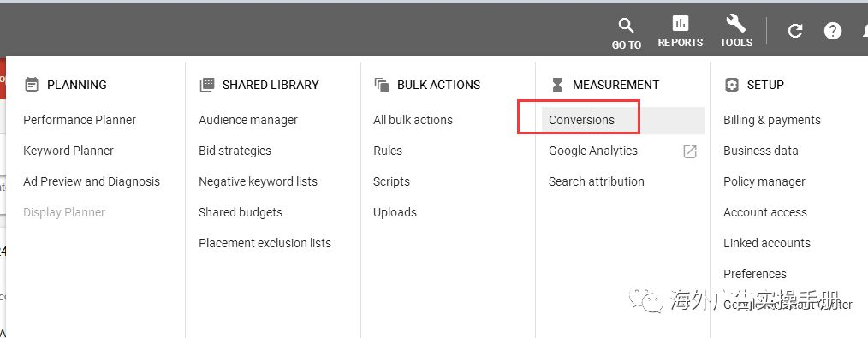Click the Measurement hourglass icon
The height and width of the screenshot is (338, 868).
(557, 85)
